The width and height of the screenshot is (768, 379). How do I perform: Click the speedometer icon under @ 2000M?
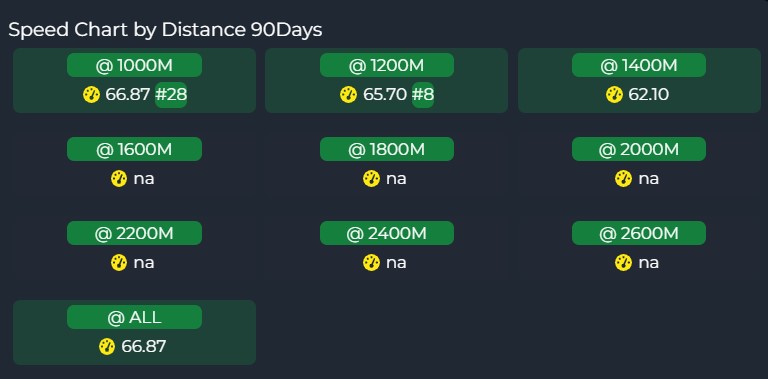(x=624, y=179)
